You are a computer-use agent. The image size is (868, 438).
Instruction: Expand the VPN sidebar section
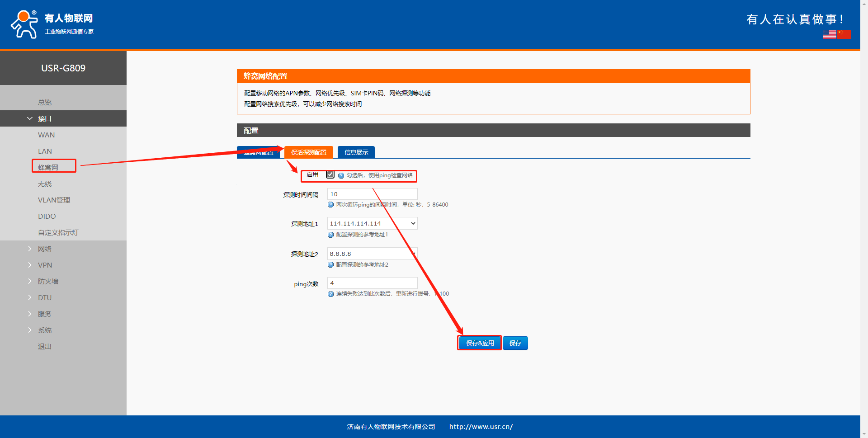45,265
